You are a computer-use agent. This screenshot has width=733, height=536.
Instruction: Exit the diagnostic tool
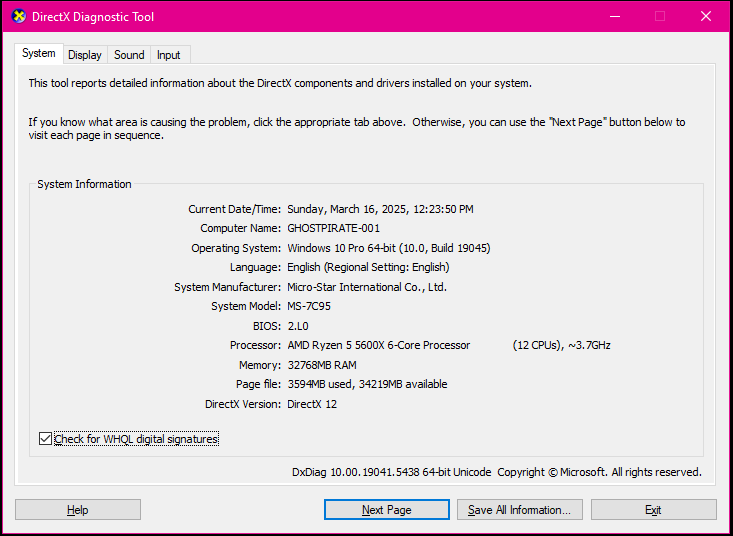tap(654, 509)
